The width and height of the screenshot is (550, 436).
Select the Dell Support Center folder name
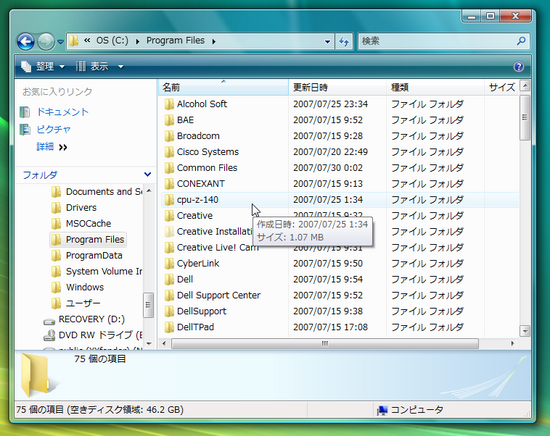pyautogui.click(x=219, y=295)
